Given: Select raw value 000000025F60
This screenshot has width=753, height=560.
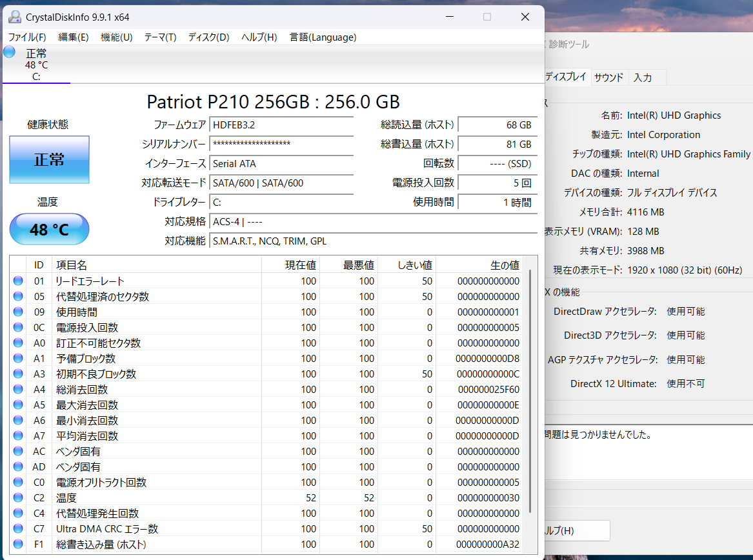Looking at the screenshot, I should [x=488, y=390].
